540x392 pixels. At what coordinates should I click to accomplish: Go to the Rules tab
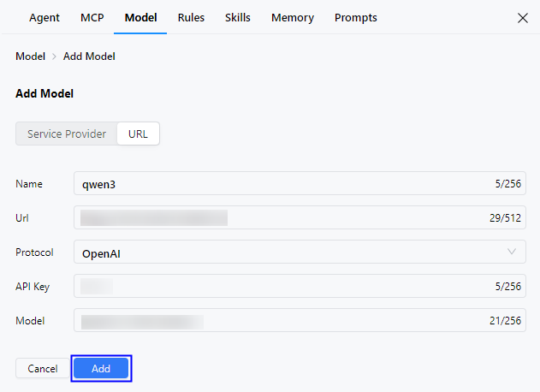click(x=191, y=18)
